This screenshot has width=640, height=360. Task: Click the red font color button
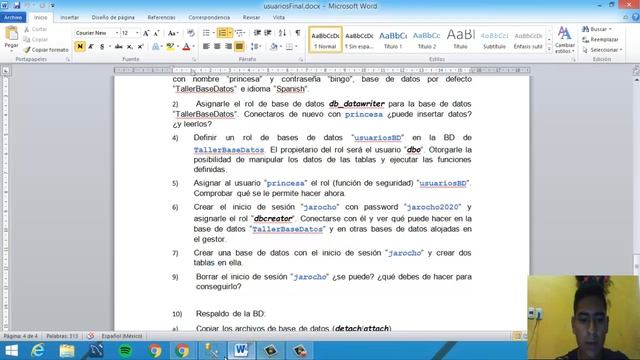186,47
